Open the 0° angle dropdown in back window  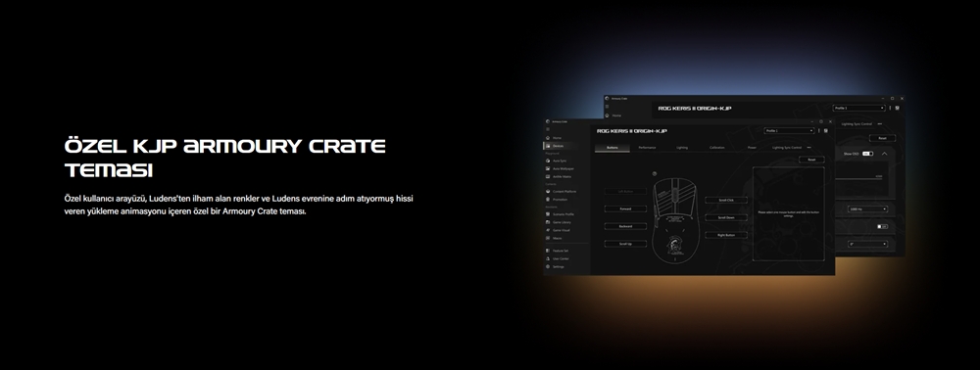pyautogui.click(x=867, y=244)
